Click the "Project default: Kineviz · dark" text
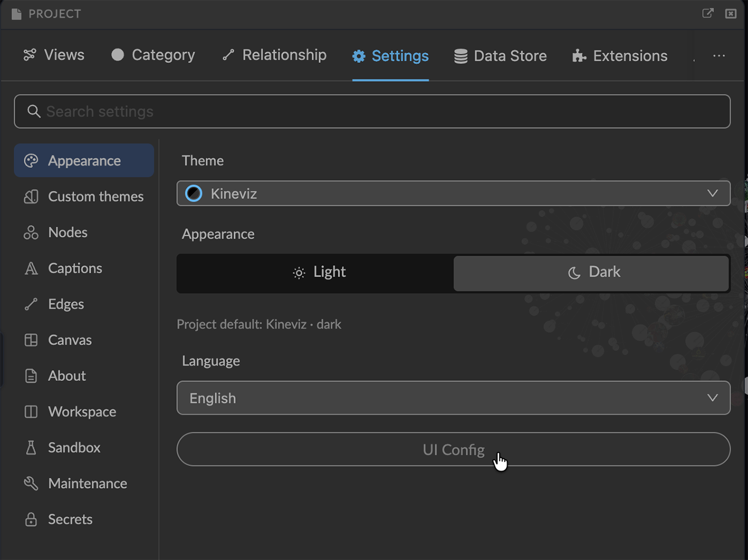The width and height of the screenshot is (748, 560). 259,324
